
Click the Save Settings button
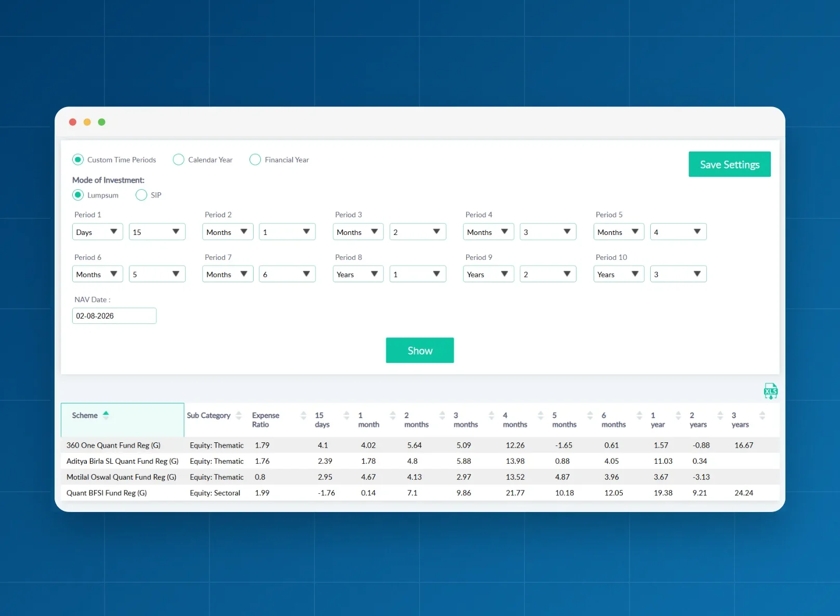click(x=730, y=164)
